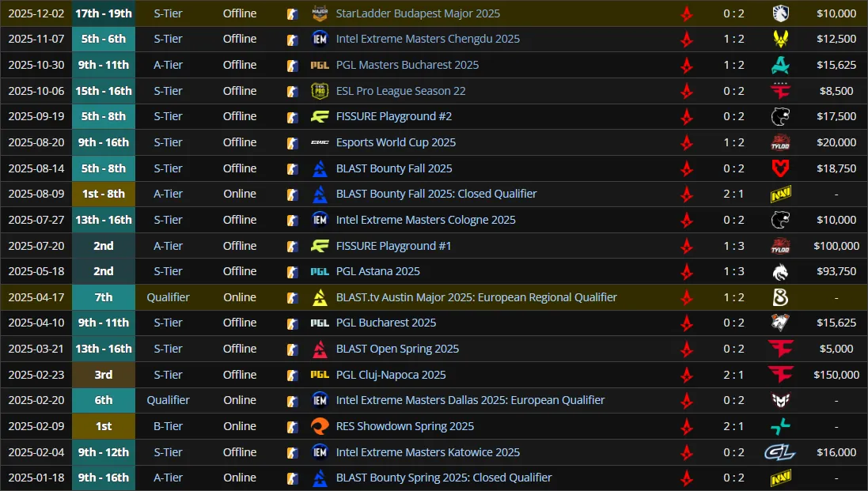
Task: Select the placement cell '17th - 19th'
Action: (104, 13)
